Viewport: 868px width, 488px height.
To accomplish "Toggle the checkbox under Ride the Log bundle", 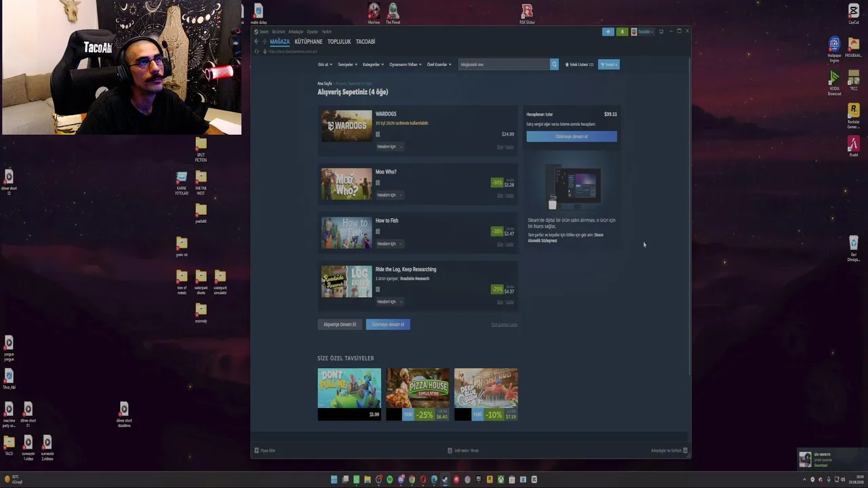I will click(378, 289).
